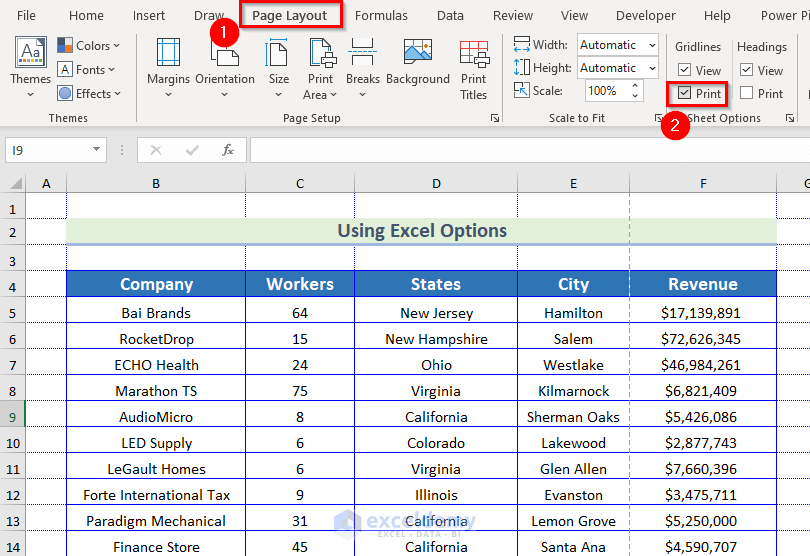Choose the page Size icon
The image size is (810, 556).
(279, 62)
